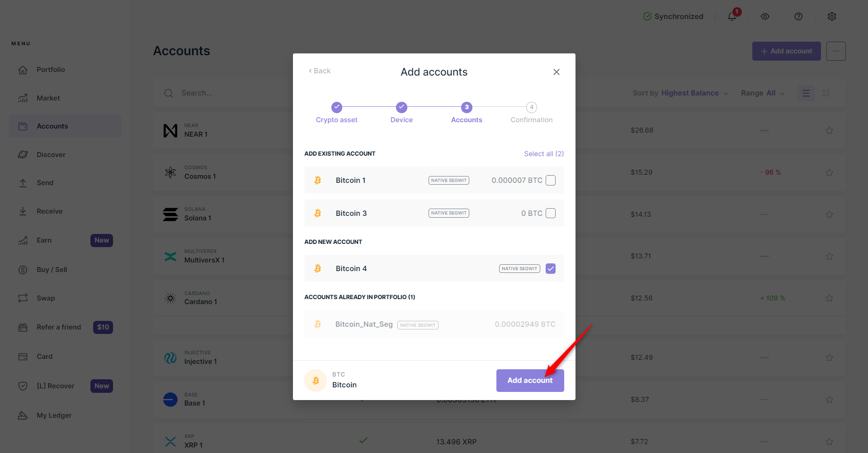The width and height of the screenshot is (868, 453).
Task: Open the Swap menu item
Action: pyautogui.click(x=46, y=298)
